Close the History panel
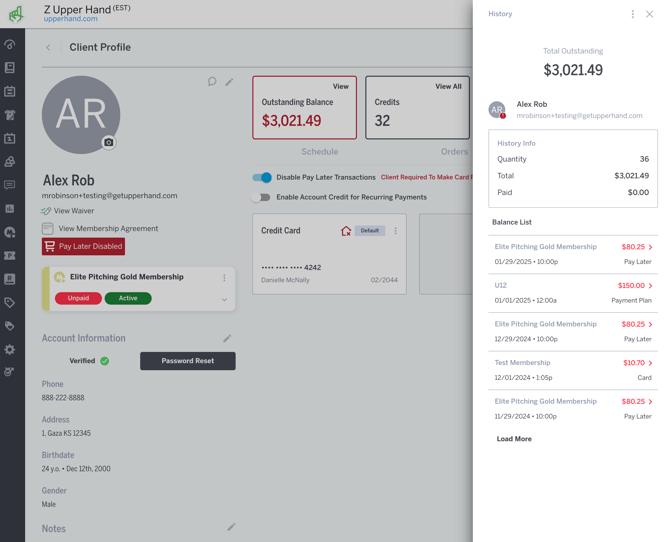 649,14
